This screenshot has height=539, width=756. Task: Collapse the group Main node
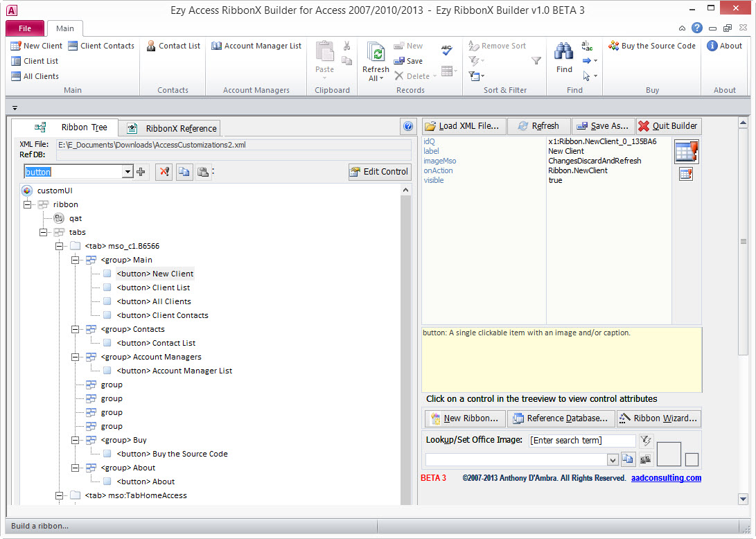point(76,260)
